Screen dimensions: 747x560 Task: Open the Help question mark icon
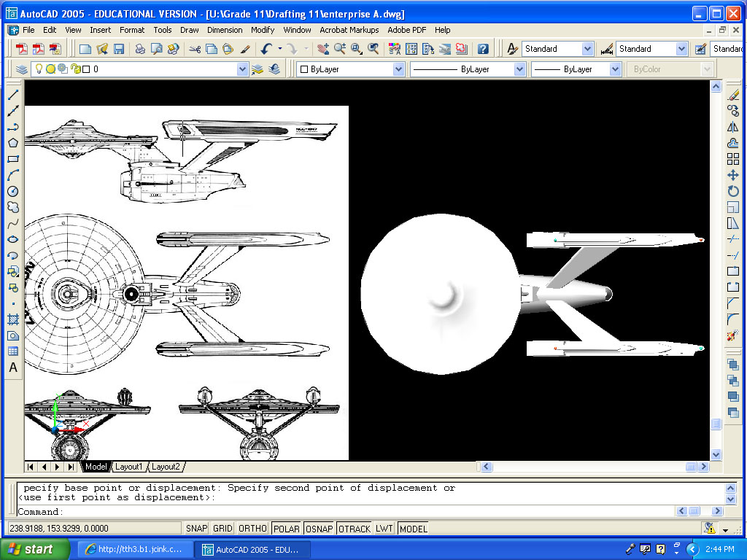click(x=483, y=49)
